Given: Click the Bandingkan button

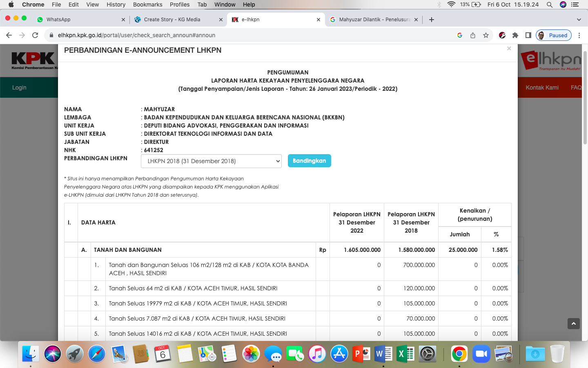Looking at the screenshot, I should 309,161.
